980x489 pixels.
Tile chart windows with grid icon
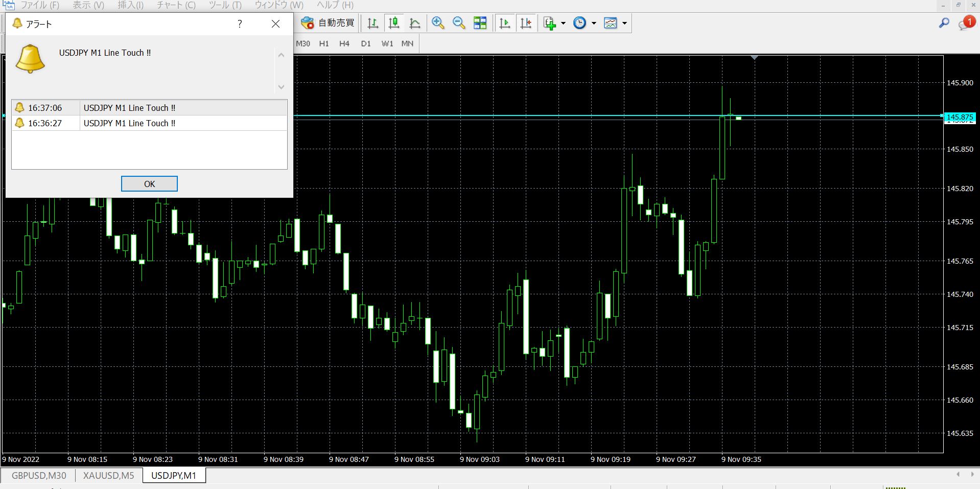click(x=480, y=23)
